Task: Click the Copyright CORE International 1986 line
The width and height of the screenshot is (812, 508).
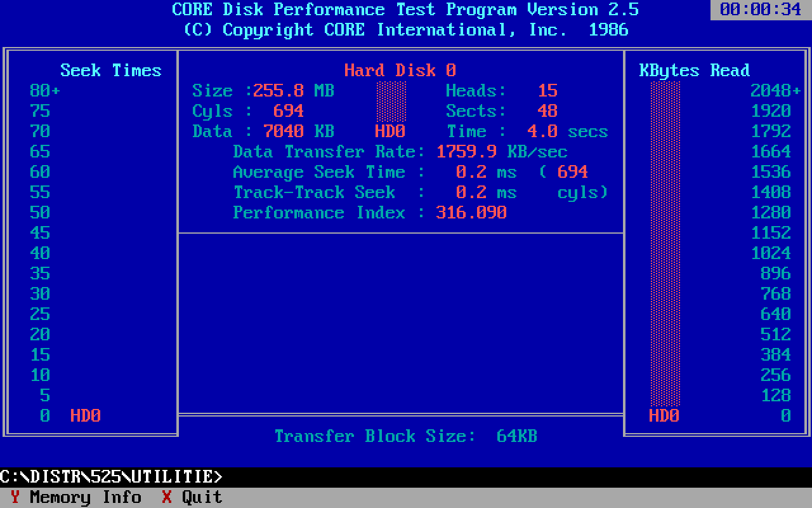Action: click(405, 30)
